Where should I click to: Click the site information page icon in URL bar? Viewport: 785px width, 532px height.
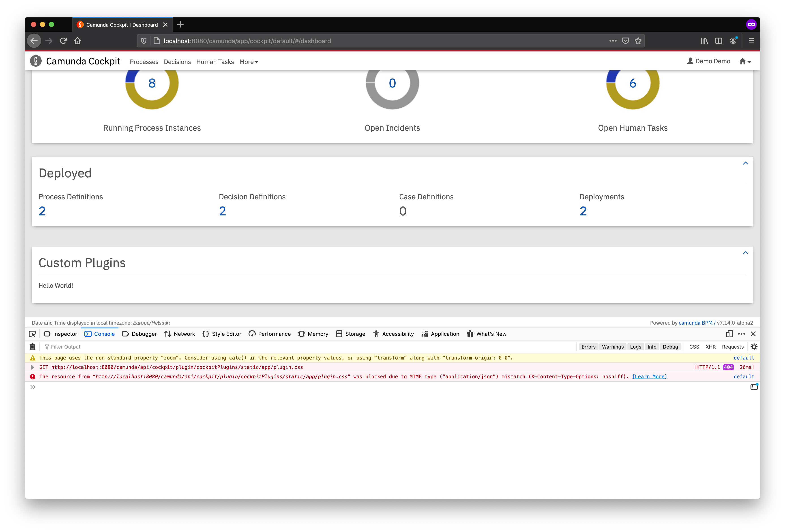tap(157, 41)
